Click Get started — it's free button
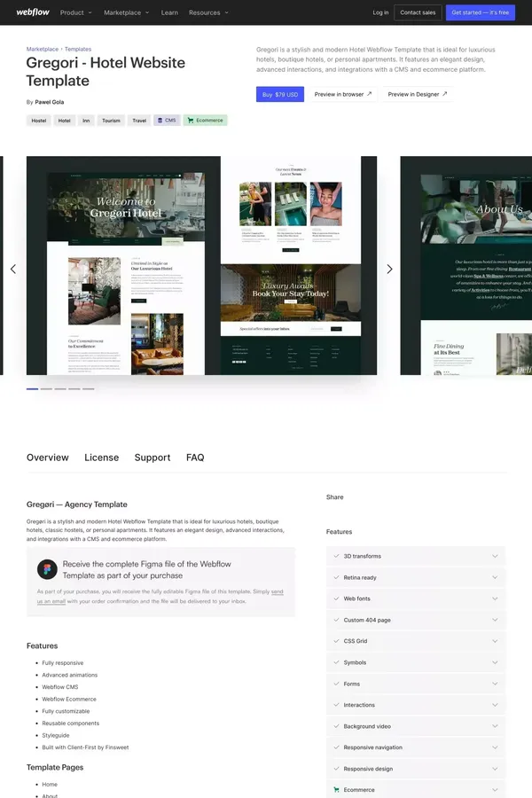This screenshot has width=532, height=798. pyautogui.click(x=480, y=12)
